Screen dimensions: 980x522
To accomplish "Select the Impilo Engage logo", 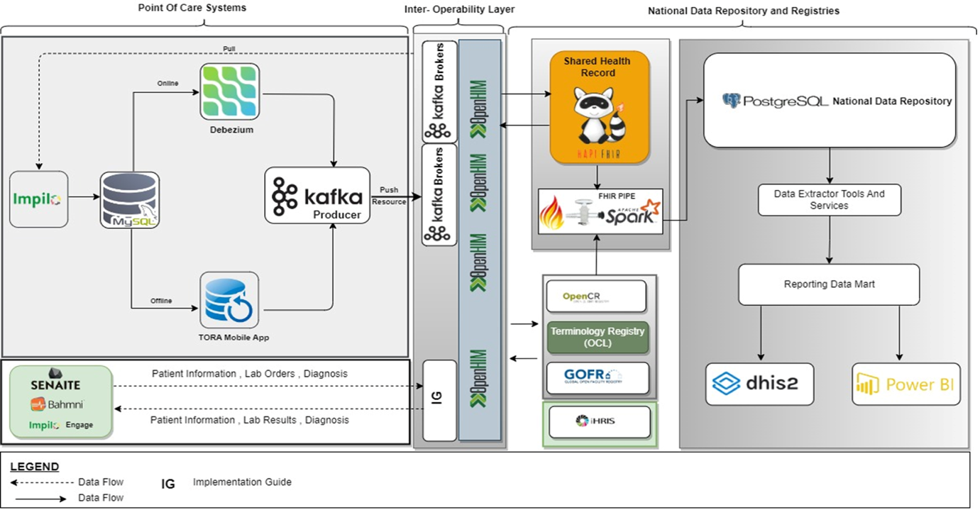I will coord(61,425).
